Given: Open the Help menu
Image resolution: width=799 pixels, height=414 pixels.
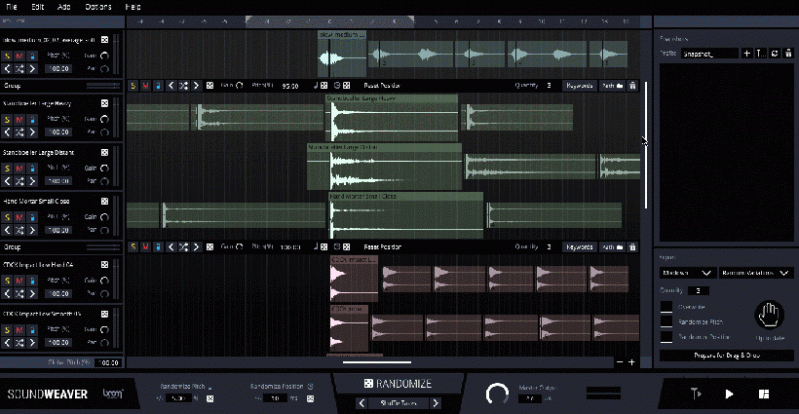Looking at the screenshot, I should click(132, 7).
